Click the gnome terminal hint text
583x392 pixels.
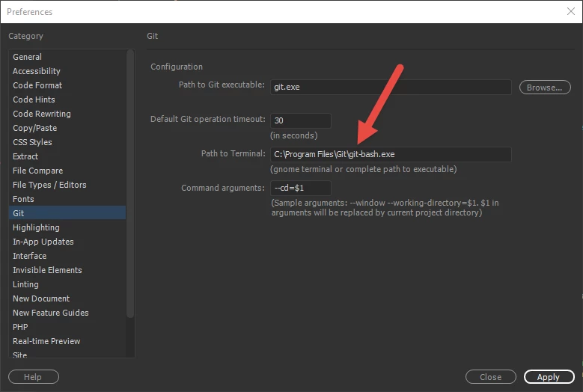[x=363, y=169]
